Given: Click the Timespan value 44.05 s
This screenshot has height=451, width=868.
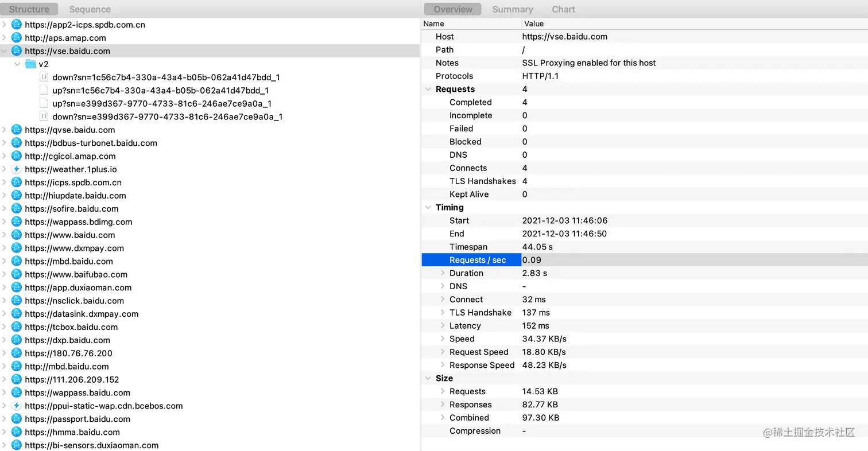Looking at the screenshot, I should 537,247.
